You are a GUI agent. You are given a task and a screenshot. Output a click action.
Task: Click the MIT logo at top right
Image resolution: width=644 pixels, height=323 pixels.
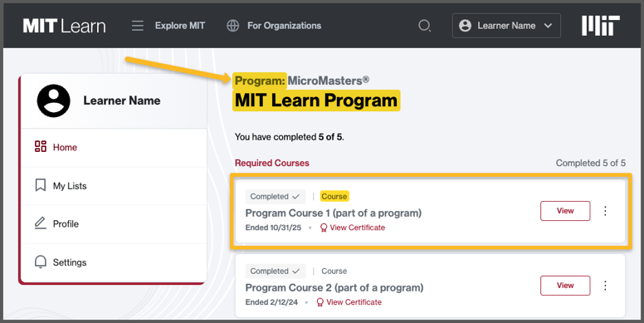pos(601,26)
